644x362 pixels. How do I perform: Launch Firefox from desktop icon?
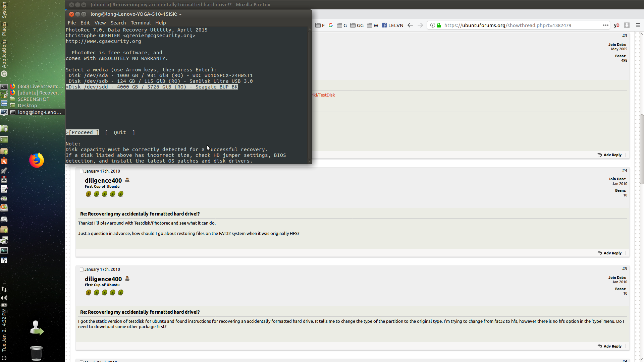[37, 160]
